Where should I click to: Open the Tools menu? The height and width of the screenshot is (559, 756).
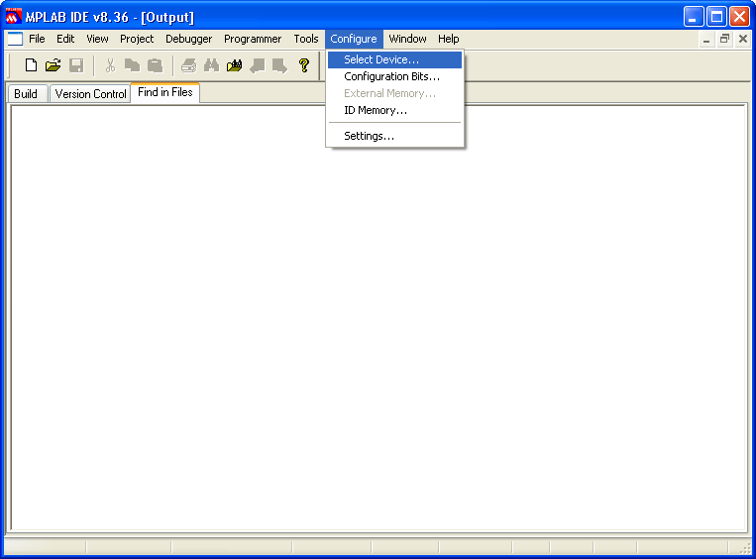click(306, 39)
